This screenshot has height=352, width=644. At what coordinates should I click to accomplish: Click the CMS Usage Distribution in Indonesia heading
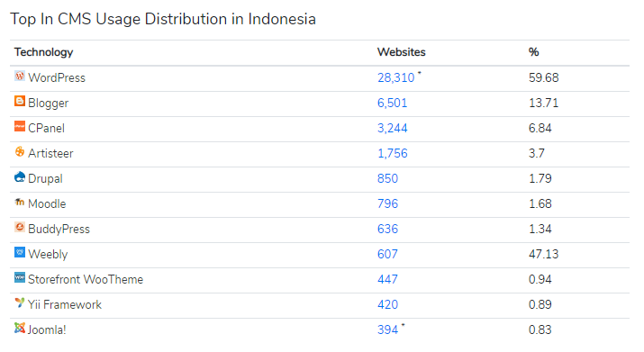(163, 19)
